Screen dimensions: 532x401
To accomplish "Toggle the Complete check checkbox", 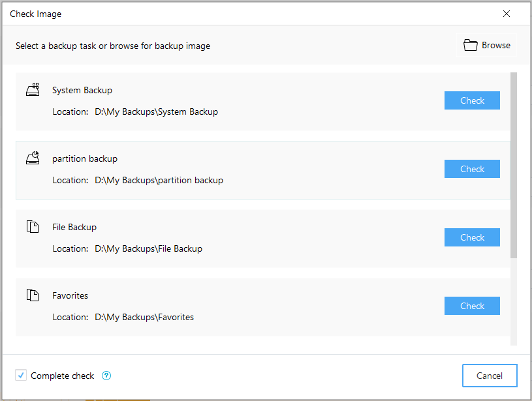I will point(21,375).
